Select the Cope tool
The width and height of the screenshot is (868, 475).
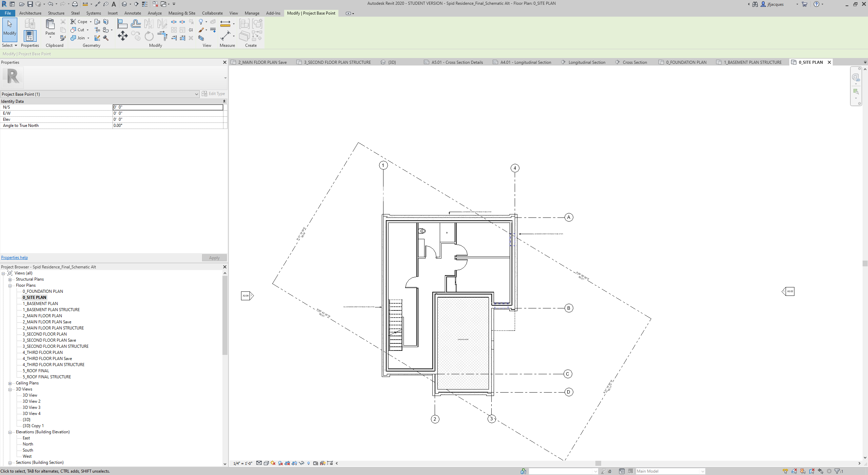[x=78, y=21]
